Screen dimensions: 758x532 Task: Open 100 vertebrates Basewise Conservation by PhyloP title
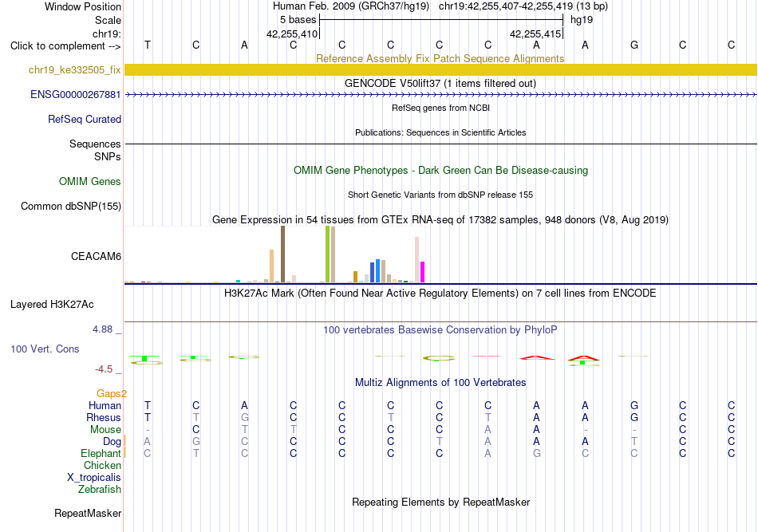tap(440, 330)
